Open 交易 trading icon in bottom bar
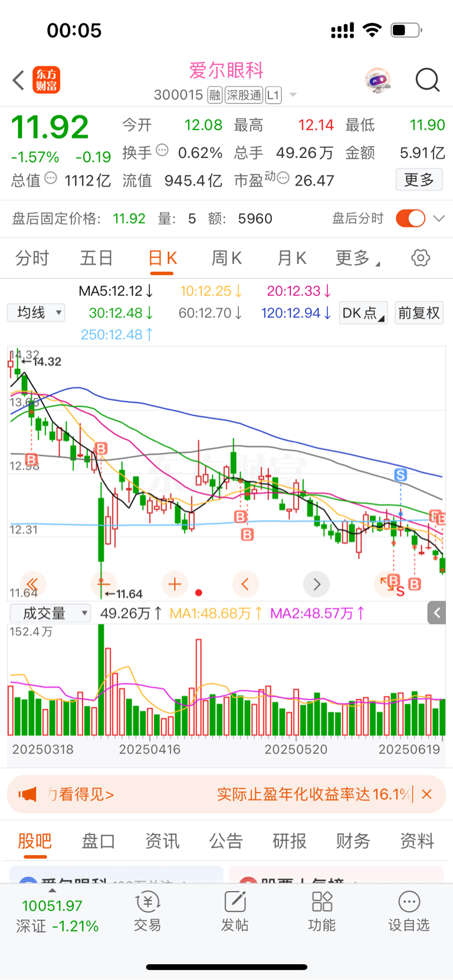Viewport: 453px width, 980px height. pyautogui.click(x=147, y=911)
